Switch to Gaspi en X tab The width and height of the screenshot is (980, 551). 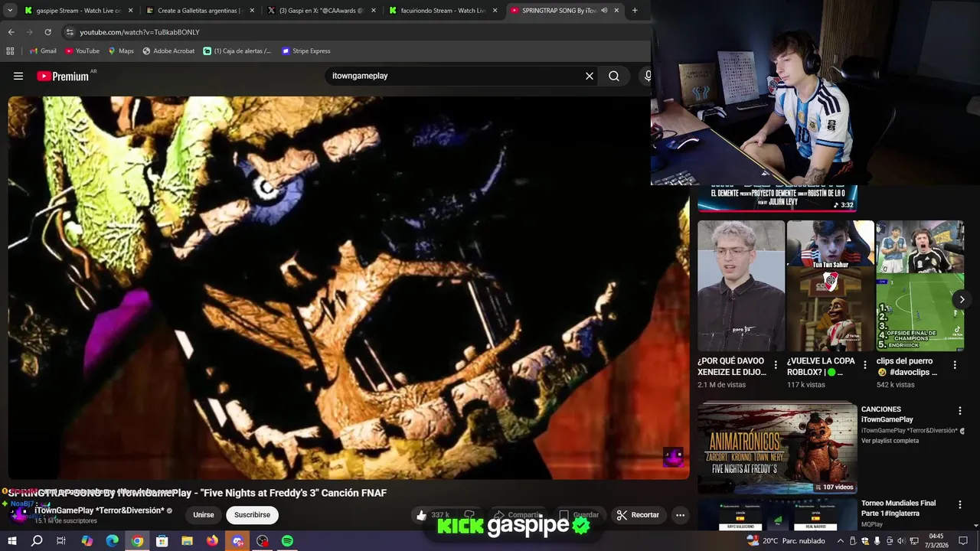coord(320,11)
